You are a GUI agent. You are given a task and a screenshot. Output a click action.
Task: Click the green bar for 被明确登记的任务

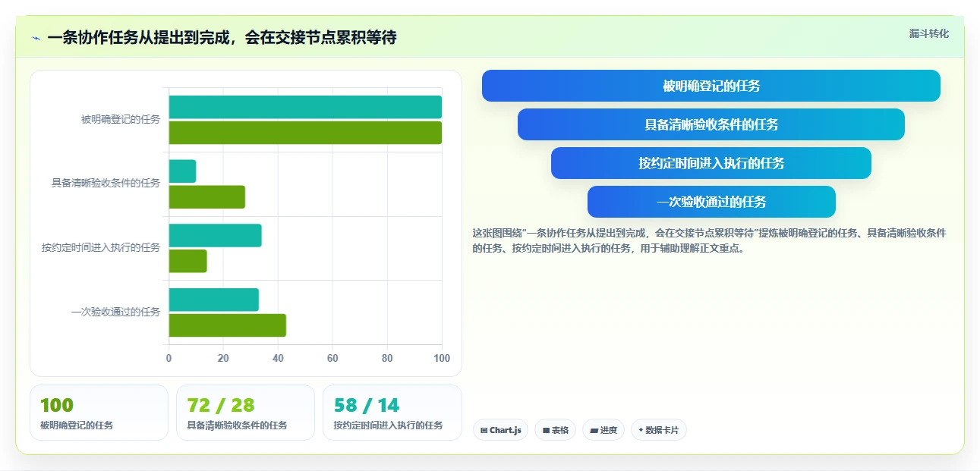[305, 133]
